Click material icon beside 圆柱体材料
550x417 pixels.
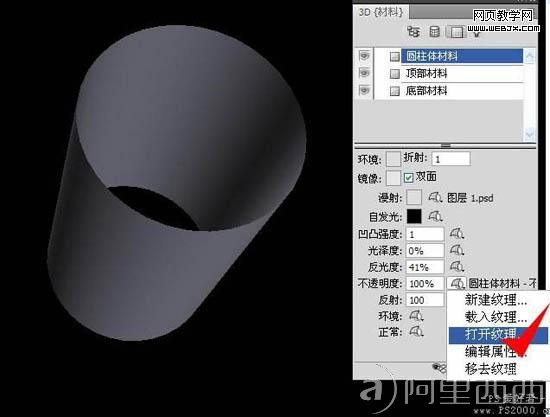395,56
